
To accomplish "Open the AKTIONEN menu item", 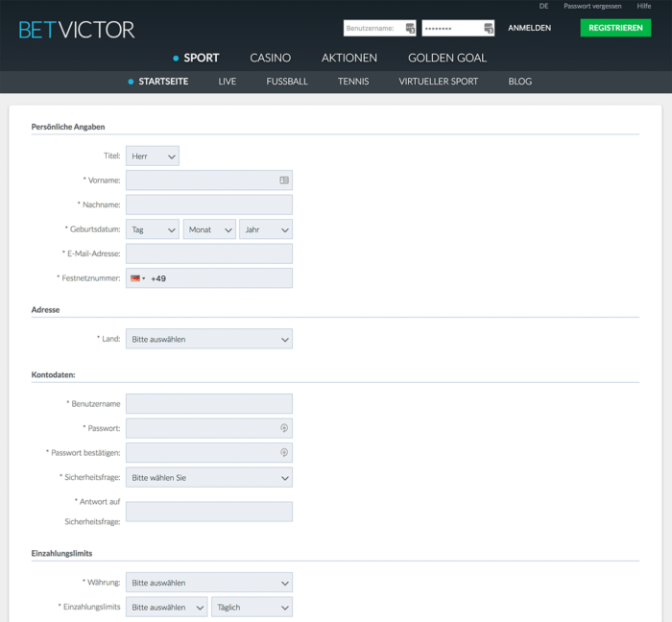I will [x=349, y=58].
